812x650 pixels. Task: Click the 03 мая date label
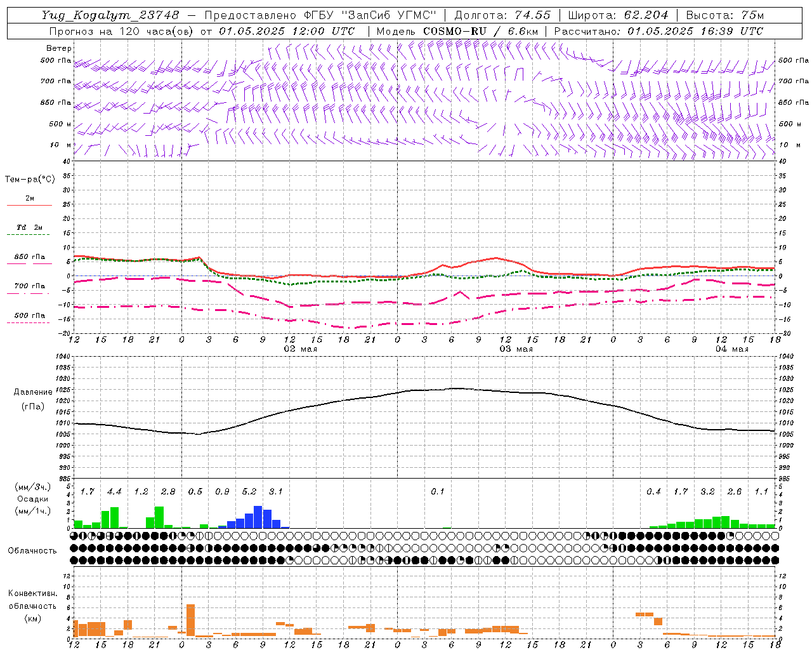(x=516, y=349)
